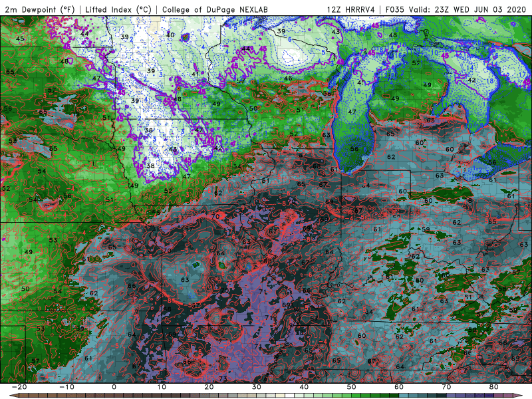Click the 'Lifted Index (°C)' title text
Screen dimensions: 532x399
tap(118, 10)
